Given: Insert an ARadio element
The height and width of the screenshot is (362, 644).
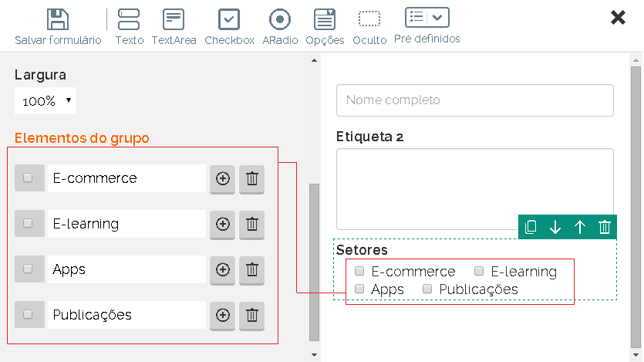Looking at the screenshot, I should point(280,19).
